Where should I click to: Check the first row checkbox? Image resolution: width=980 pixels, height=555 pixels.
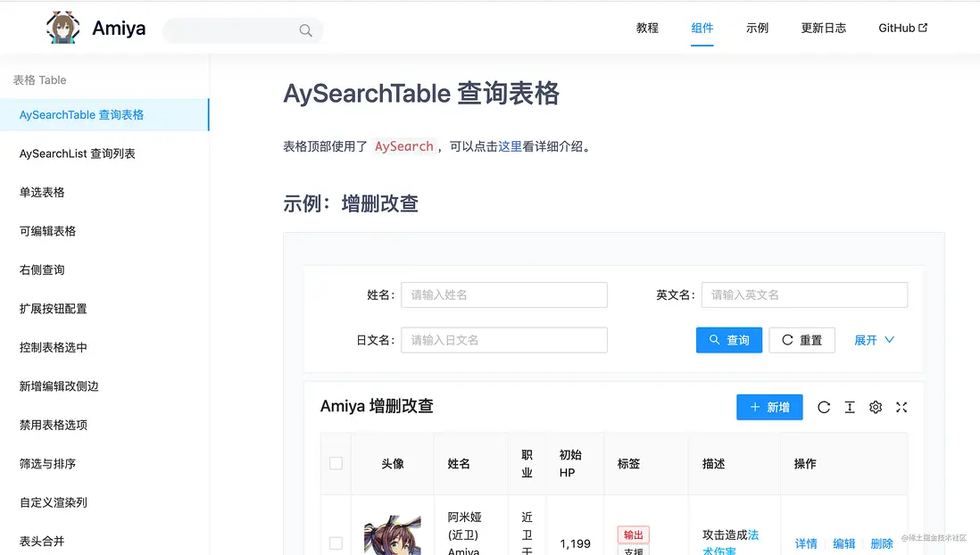(336, 543)
